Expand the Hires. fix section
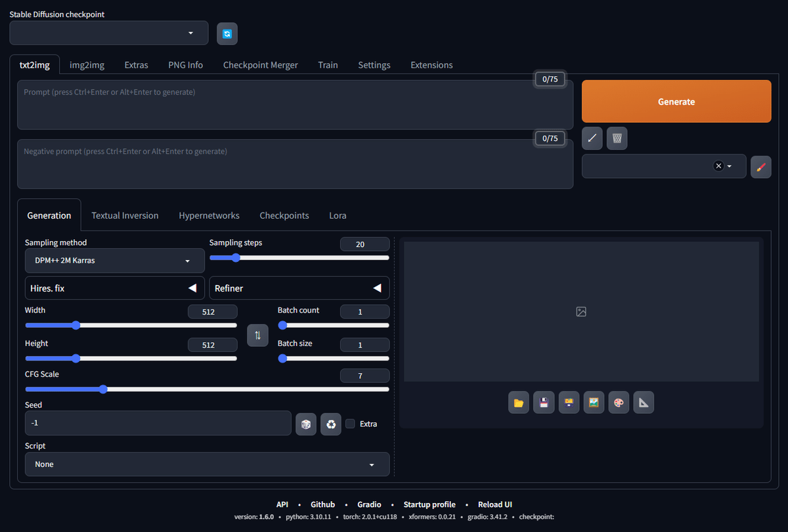This screenshot has width=788, height=532. pyautogui.click(x=114, y=288)
